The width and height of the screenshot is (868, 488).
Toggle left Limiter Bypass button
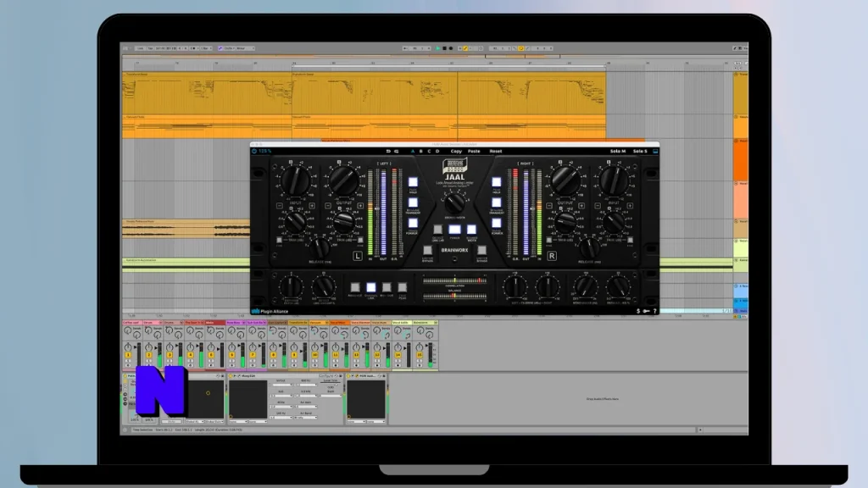pyautogui.click(x=427, y=250)
